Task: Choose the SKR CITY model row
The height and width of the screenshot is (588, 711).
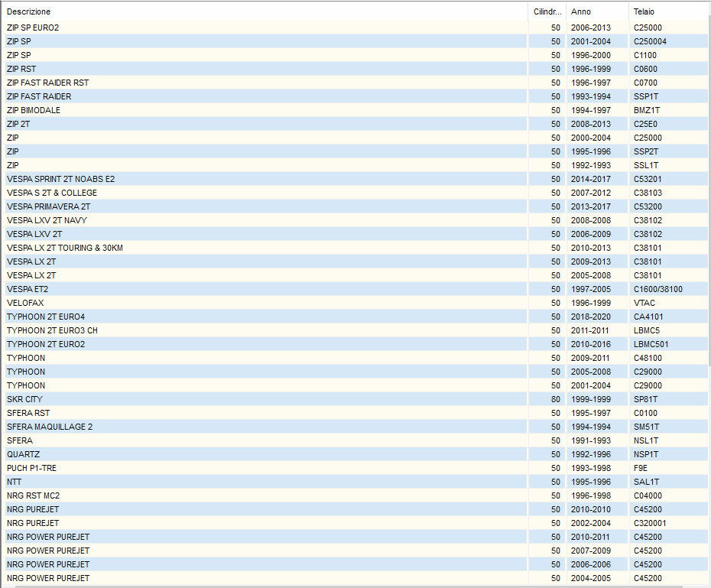Action: pyautogui.click(x=24, y=399)
